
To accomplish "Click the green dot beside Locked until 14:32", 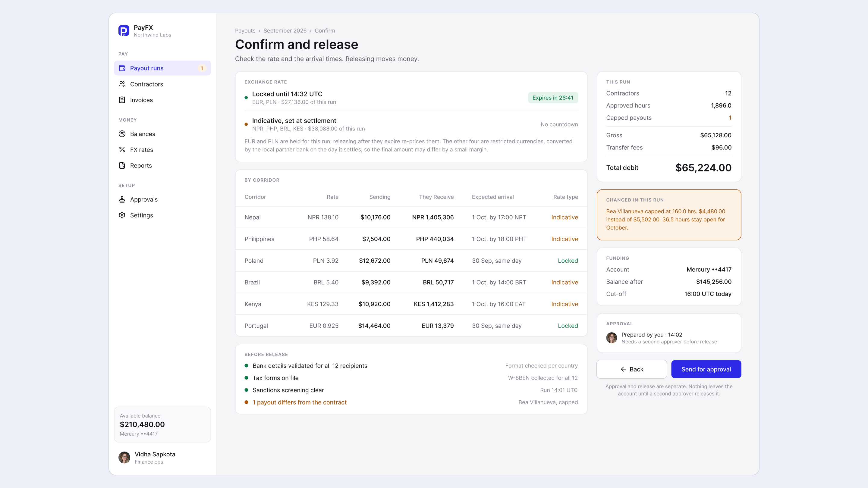I will tap(246, 98).
